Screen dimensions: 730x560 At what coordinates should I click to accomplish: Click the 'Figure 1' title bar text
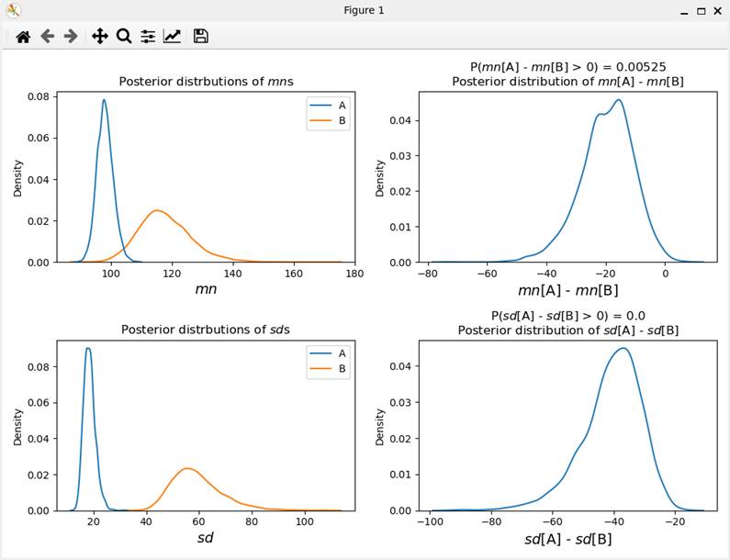point(365,11)
